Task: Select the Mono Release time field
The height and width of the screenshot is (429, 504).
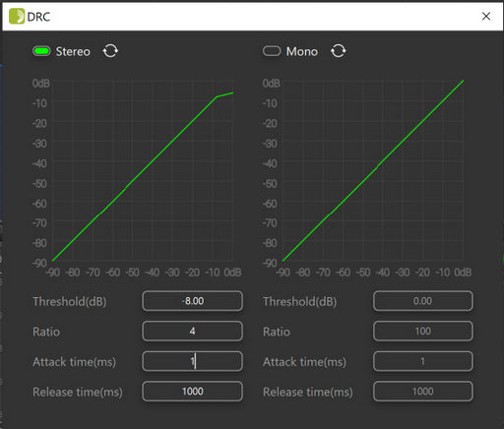Action: (423, 391)
